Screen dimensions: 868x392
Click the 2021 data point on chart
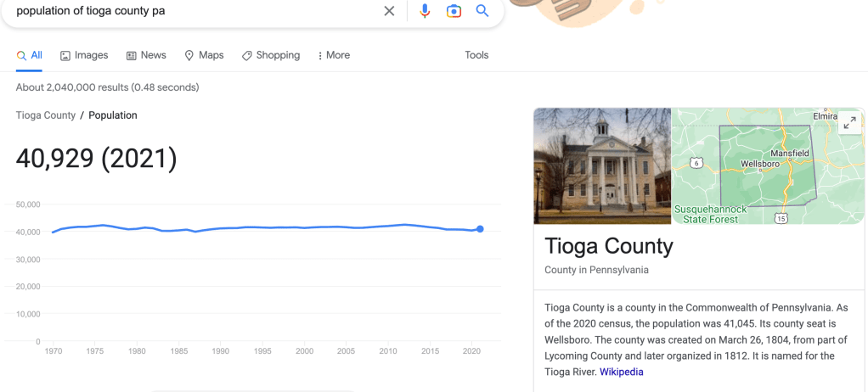pos(480,229)
